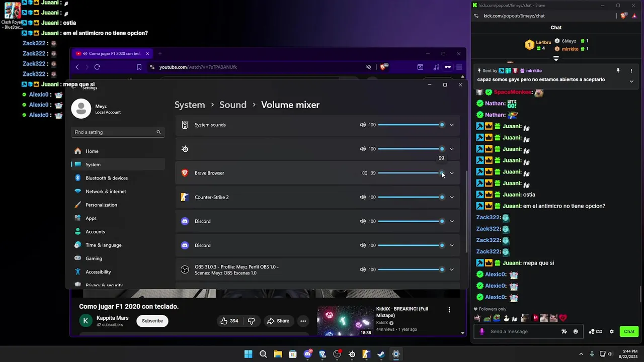This screenshot has height=362, width=644.
Task: Reload the YouTube page
Action: (x=97, y=67)
